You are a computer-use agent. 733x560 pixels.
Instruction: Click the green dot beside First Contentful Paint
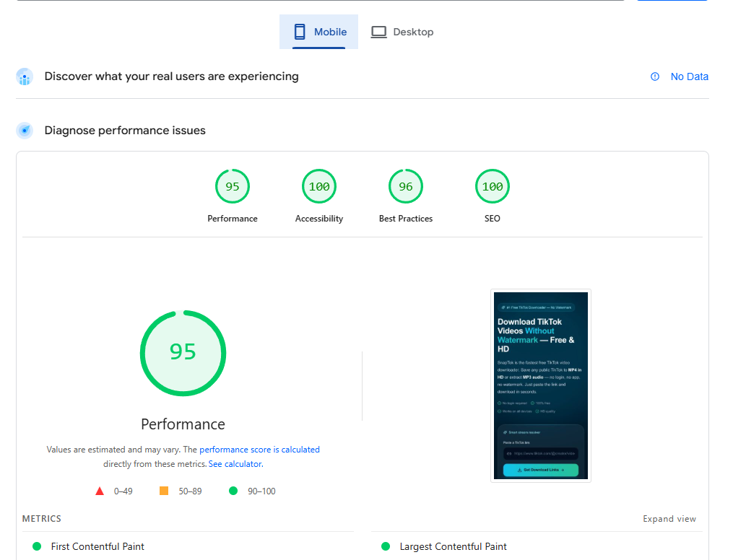point(37,546)
